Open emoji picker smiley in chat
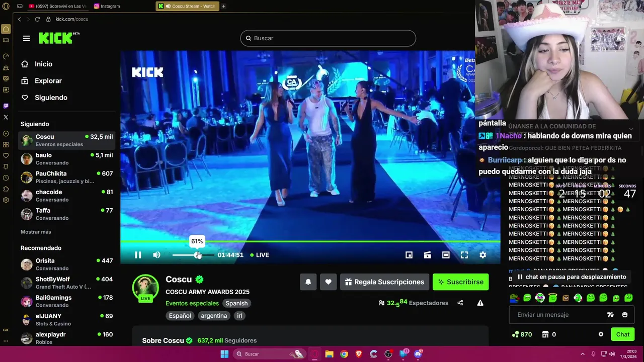This screenshot has height=362, width=644. point(625,315)
